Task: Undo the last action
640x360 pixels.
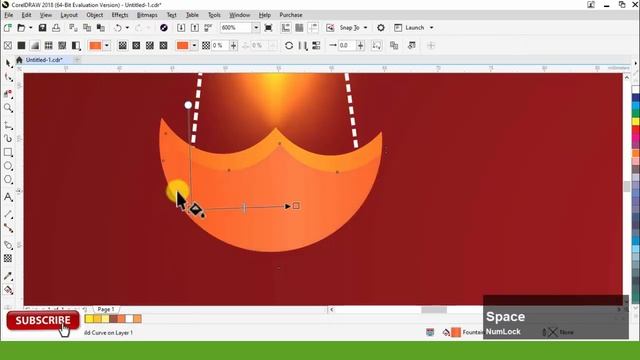Action: pyautogui.click(x=118, y=28)
